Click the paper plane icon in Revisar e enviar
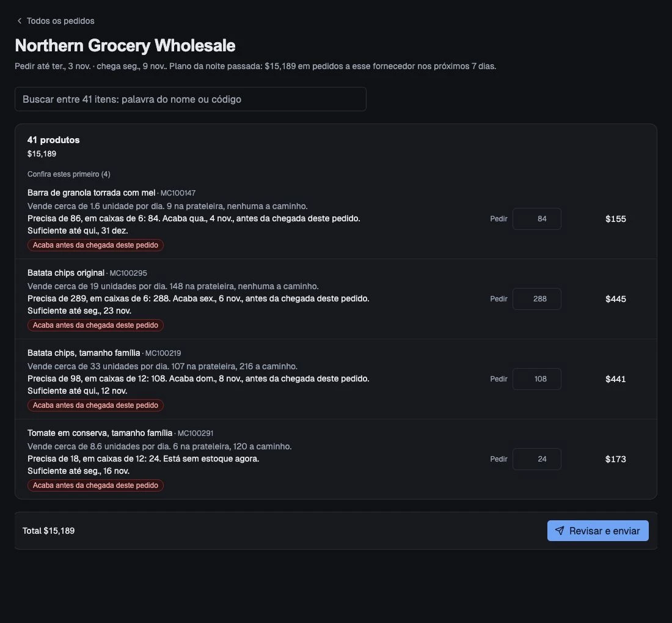Screen dimensions: 672x623 pos(560,531)
